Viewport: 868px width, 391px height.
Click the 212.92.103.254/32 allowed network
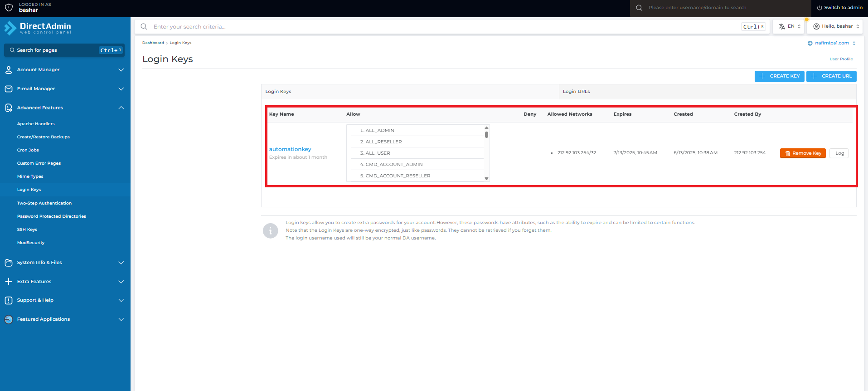577,153
